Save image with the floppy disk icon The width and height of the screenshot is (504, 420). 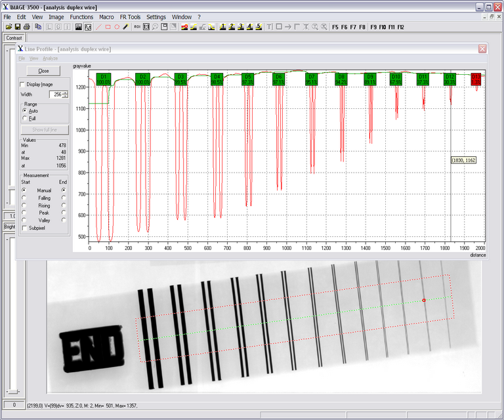[18, 27]
